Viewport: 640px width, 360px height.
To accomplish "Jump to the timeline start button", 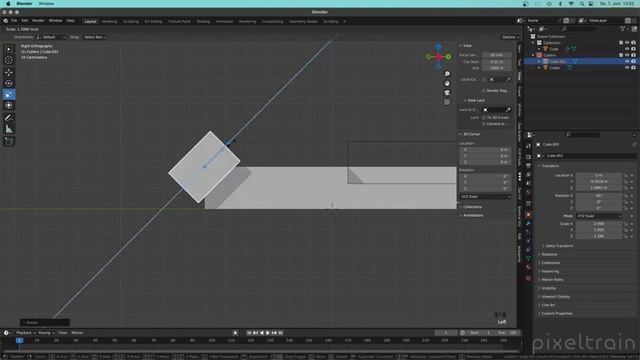I will [x=249, y=333].
